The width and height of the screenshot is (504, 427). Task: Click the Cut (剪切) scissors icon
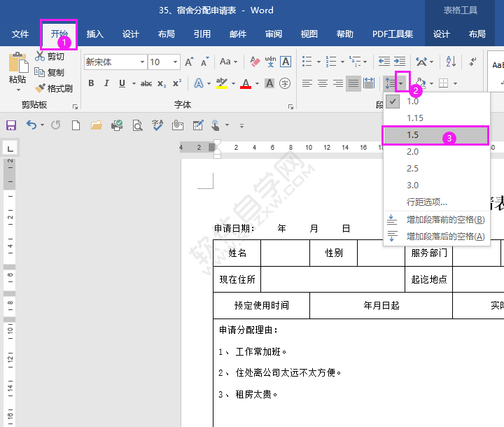[40, 56]
